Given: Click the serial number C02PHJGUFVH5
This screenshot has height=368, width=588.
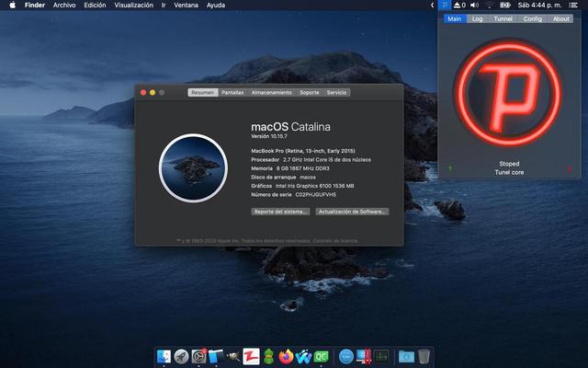Looking at the screenshot, I should pos(316,194).
